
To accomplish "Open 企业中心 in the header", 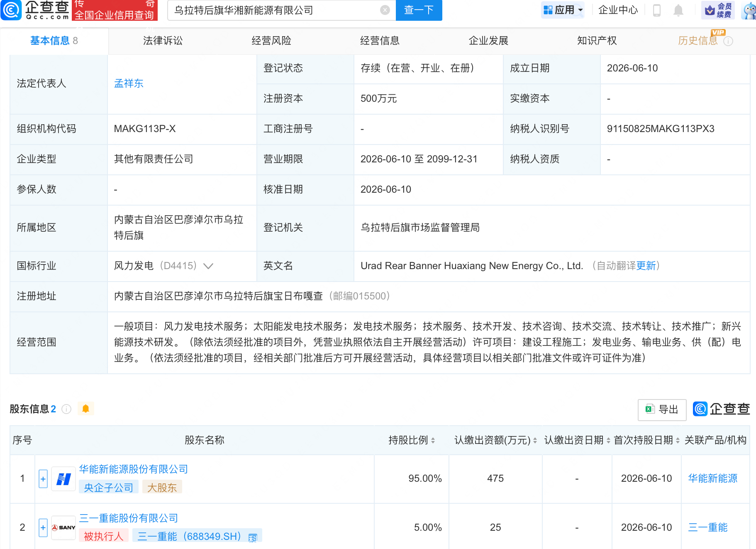I will pos(618,10).
